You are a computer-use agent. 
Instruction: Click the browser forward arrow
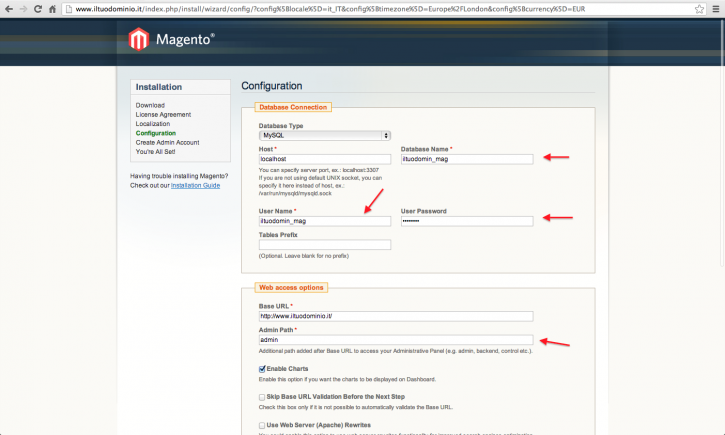(23, 9)
